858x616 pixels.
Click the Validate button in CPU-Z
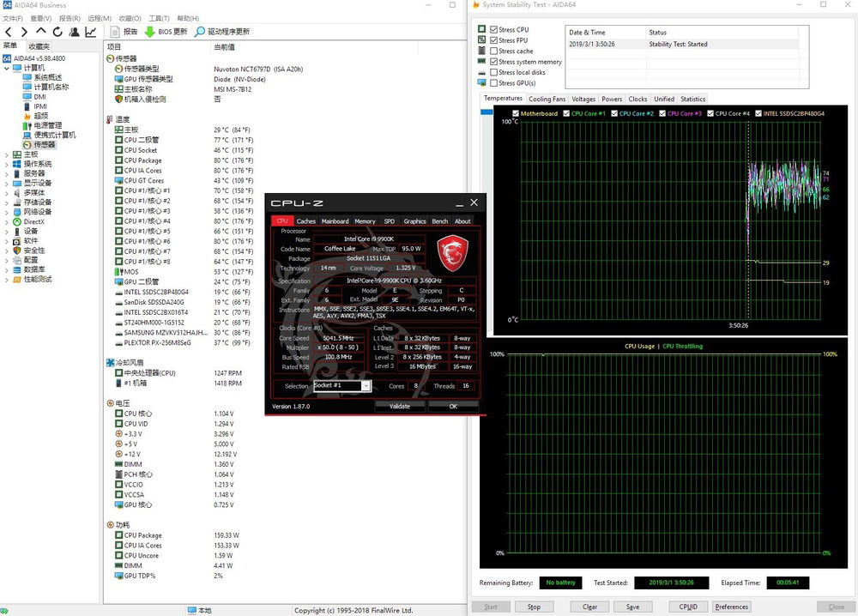coord(400,407)
